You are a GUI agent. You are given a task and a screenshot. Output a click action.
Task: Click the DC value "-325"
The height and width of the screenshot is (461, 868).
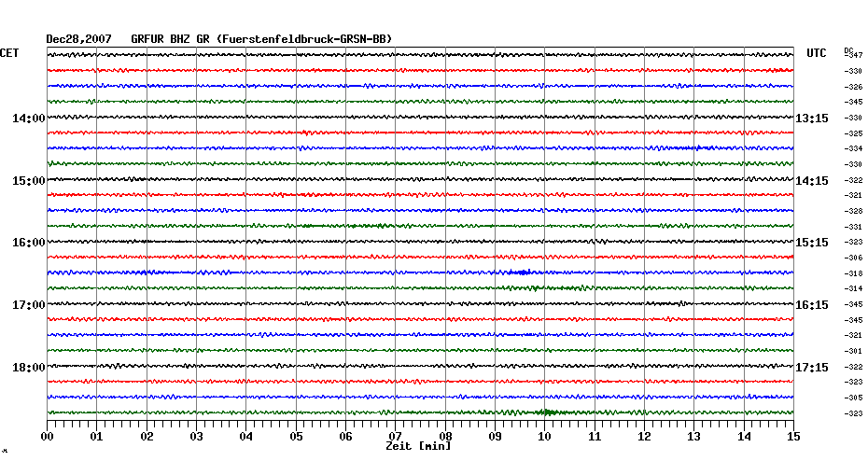[853, 133]
